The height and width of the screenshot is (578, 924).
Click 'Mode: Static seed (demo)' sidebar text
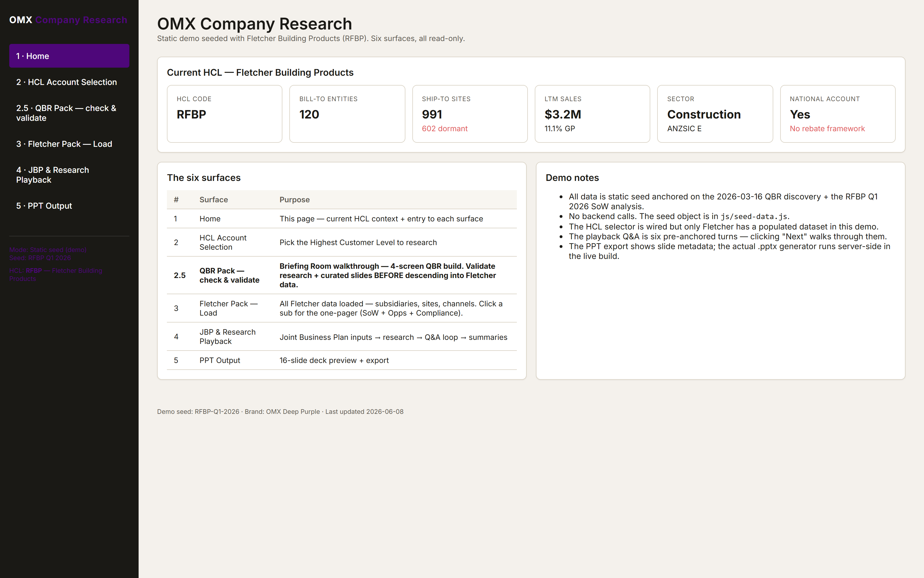pyautogui.click(x=48, y=250)
